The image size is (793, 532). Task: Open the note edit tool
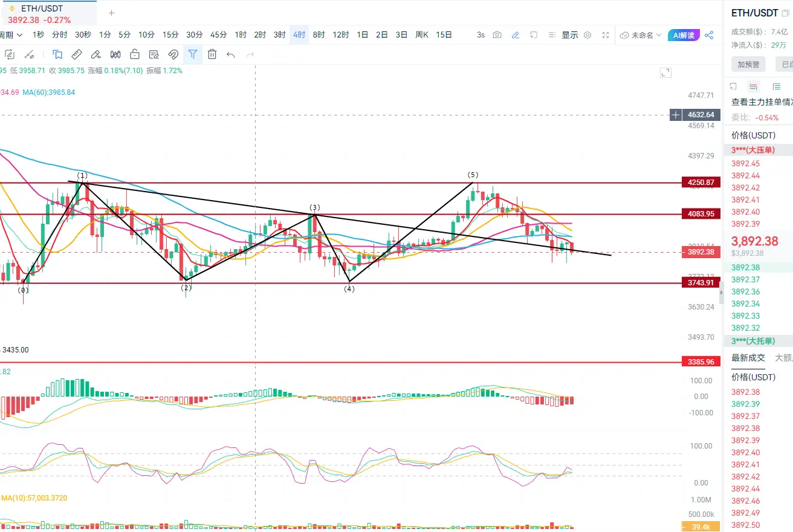tap(154, 54)
